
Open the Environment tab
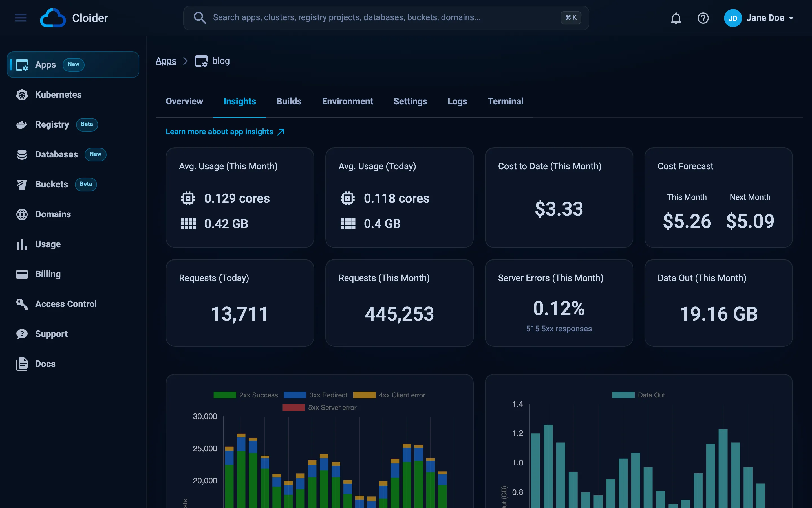tap(347, 102)
